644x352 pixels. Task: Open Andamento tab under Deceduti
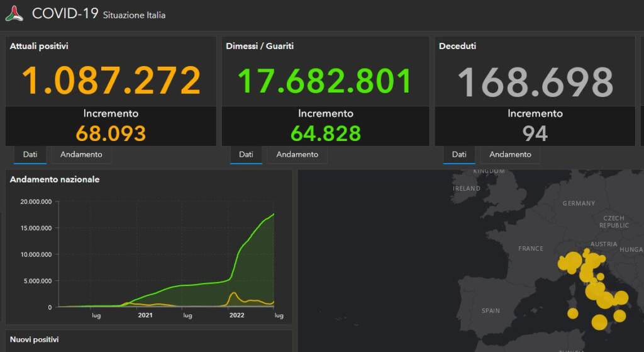point(510,154)
